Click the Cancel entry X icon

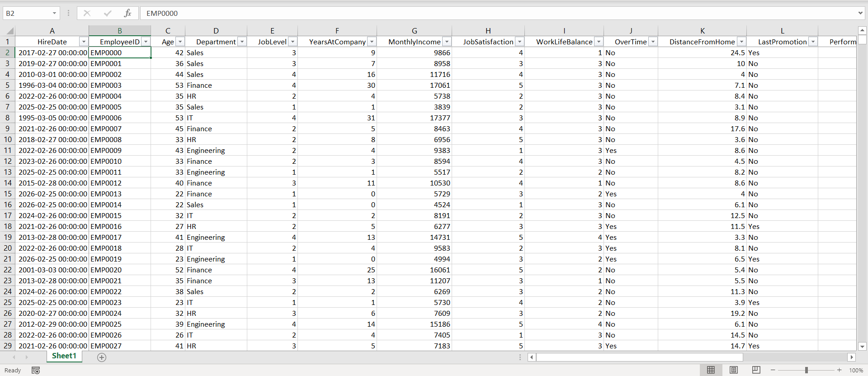[x=87, y=13]
